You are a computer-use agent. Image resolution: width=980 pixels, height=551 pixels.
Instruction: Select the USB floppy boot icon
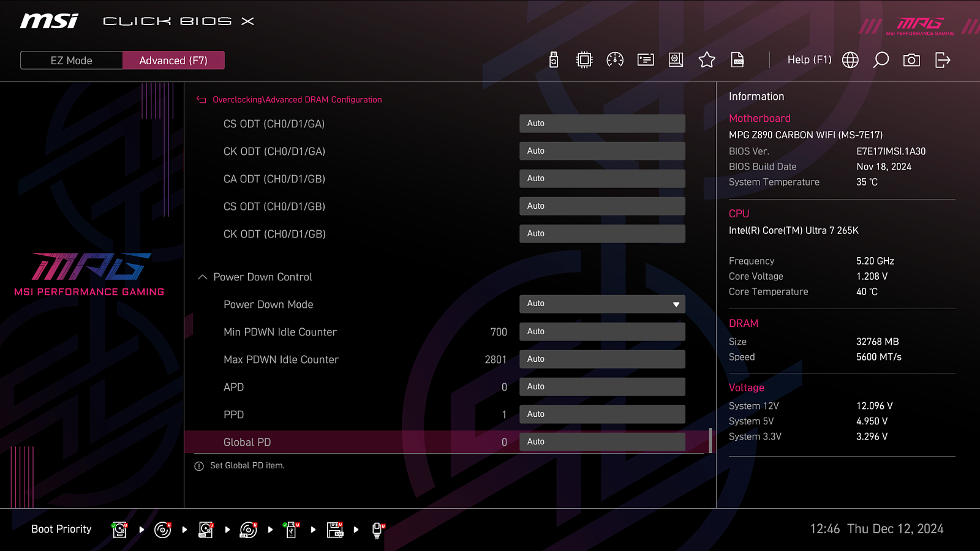pyautogui.click(x=335, y=530)
